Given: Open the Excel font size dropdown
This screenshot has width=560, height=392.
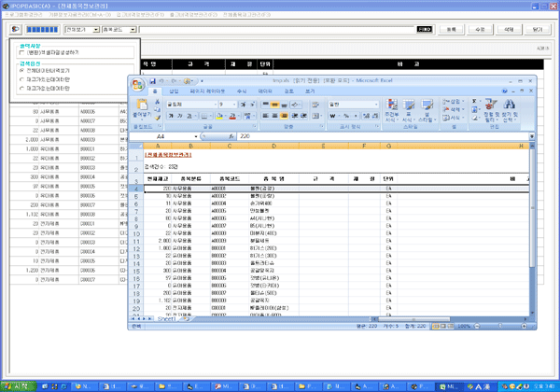Looking at the screenshot, I should coord(234,105).
